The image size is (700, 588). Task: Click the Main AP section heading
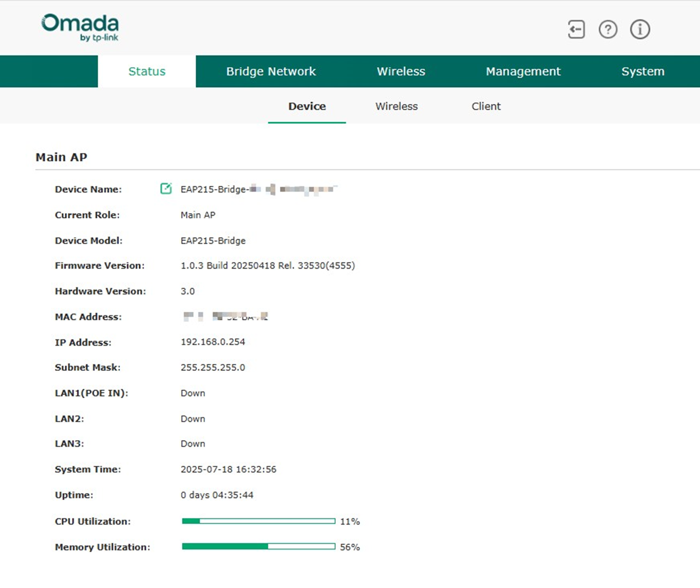click(61, 157)
